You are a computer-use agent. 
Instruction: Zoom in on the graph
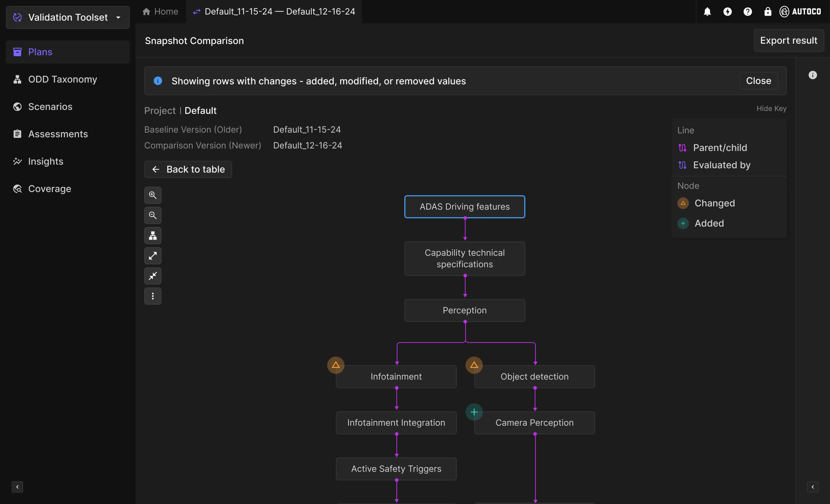(153, 195)
